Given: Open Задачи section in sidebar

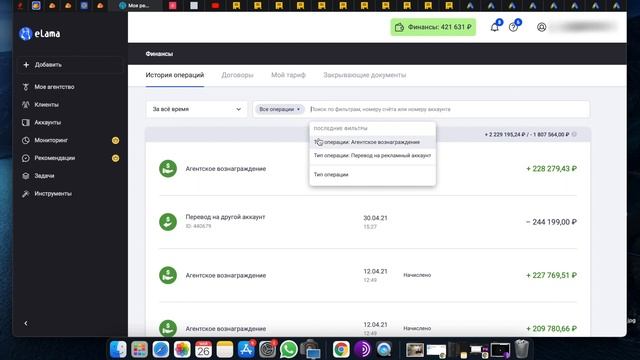Looking at the screenshot, I should (44, 176).
